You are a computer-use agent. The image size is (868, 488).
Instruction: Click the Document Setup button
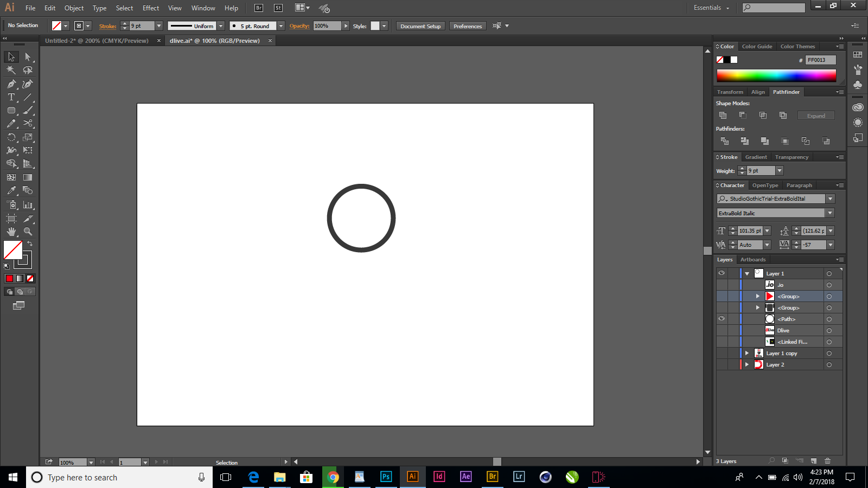(420, 25)
